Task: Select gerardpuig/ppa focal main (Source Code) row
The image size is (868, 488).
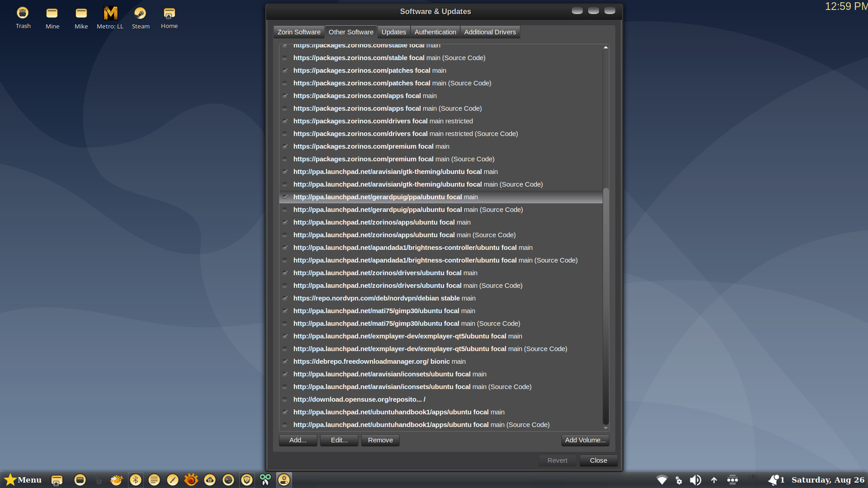Action: 441,210
